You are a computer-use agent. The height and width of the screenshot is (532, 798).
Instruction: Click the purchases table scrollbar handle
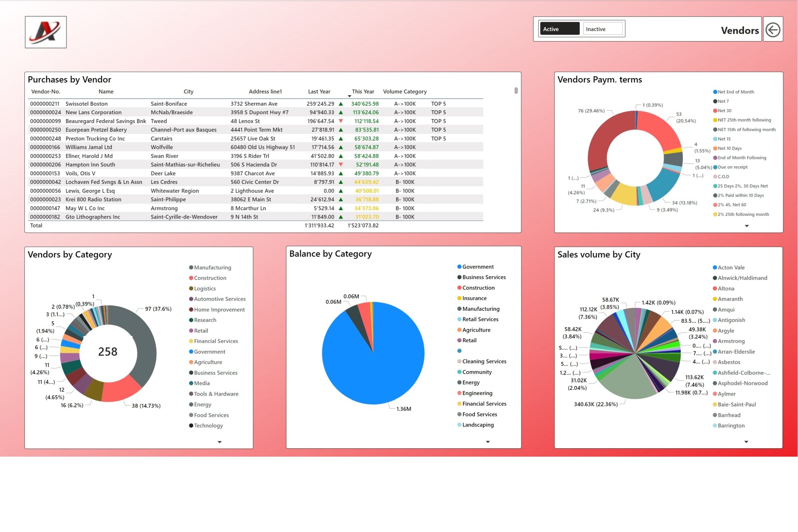516,90
